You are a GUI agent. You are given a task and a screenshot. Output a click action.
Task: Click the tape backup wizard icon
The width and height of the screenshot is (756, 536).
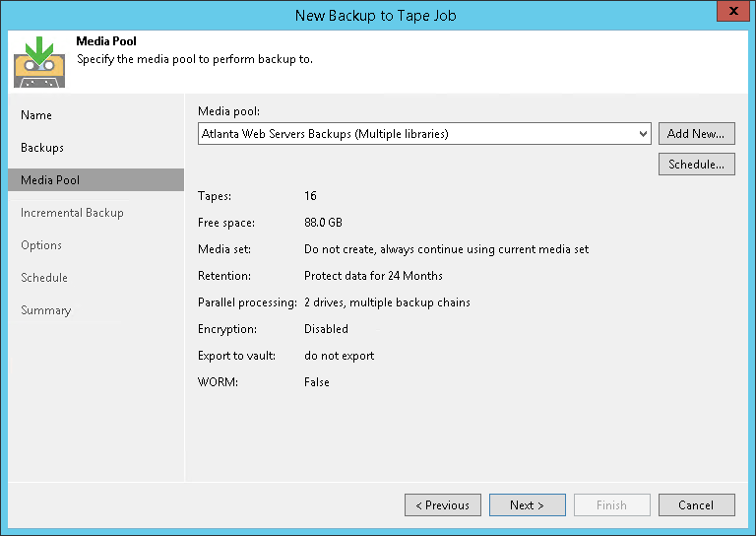[38, 61]
